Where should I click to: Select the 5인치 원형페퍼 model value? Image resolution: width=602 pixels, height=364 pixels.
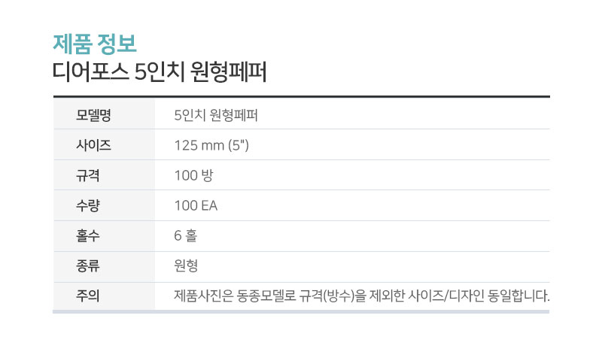pyautogui.click(x=216, y=115)
